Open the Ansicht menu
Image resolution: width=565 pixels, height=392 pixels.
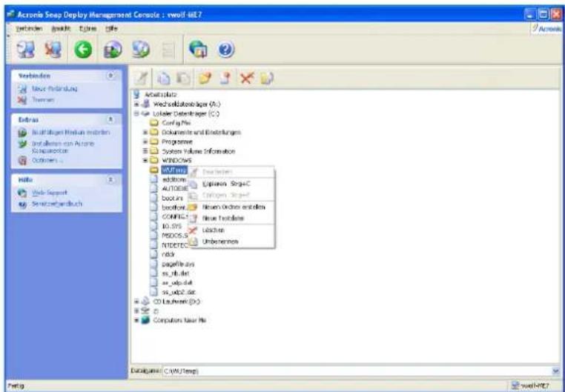pos(61,28)
